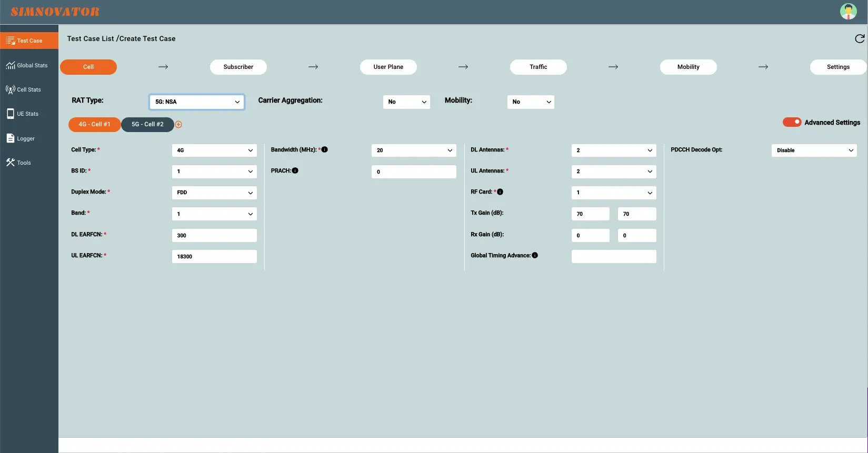Click the DL EARFCN input field

[214, 236]
